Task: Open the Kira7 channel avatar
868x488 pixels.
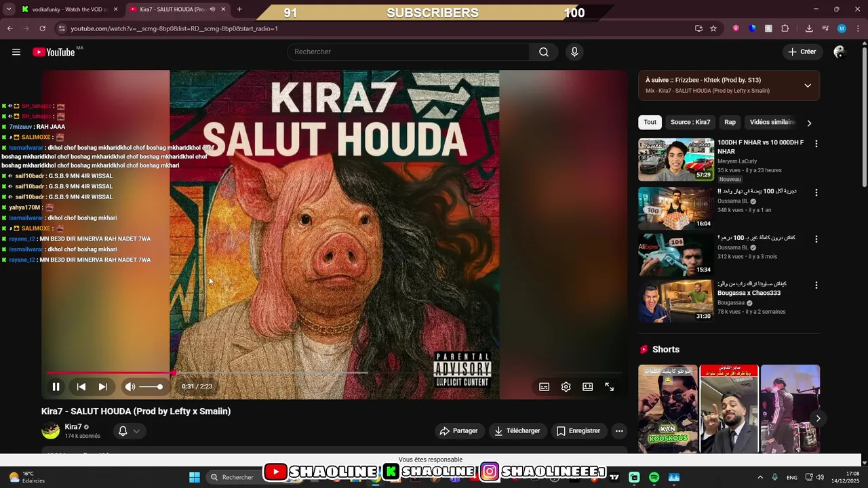Action: pyautogui.click(x=51, y=430)
